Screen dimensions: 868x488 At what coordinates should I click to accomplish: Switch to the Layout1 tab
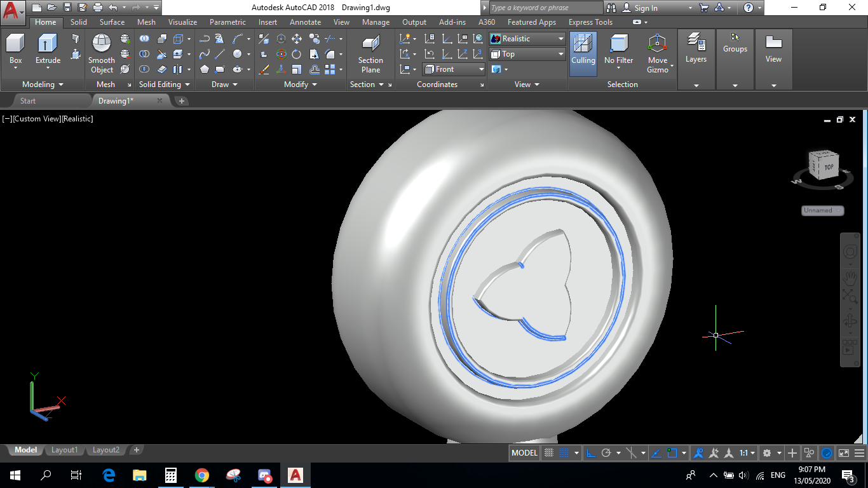click(x=64, y=450)
